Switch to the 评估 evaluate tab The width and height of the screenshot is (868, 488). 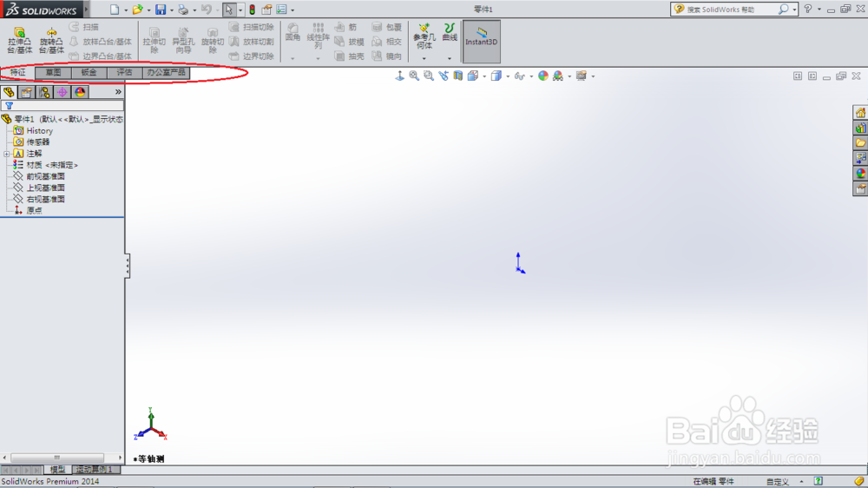click(x=124, y=73)
